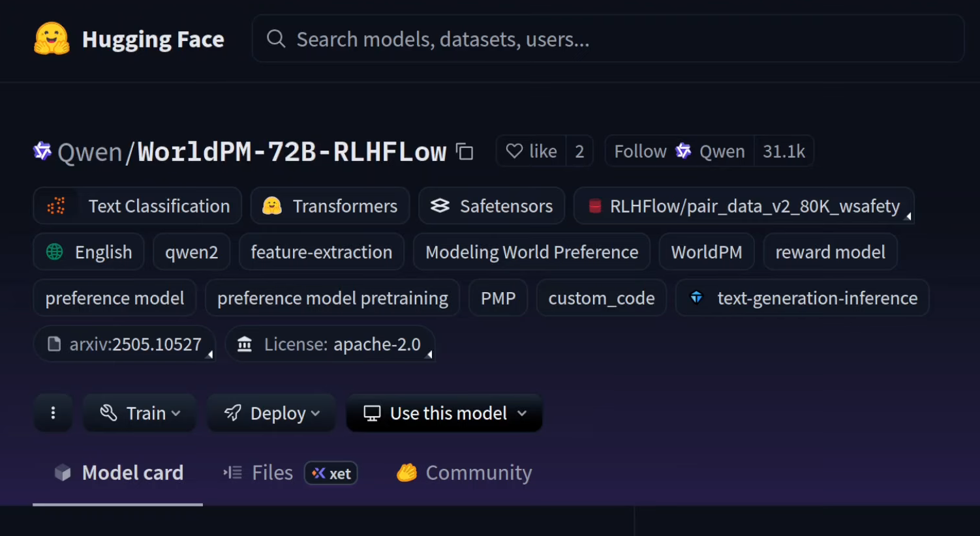980x536 pixels.
Task: Like this model with the heart button
Action: 531,151
